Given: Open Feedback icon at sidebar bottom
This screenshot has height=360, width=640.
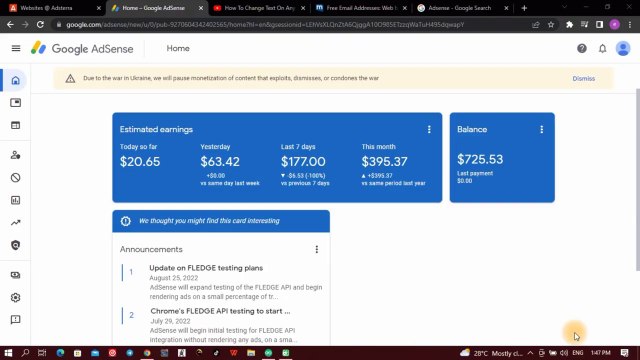Looking at the screenshot, I should (16, 320).
